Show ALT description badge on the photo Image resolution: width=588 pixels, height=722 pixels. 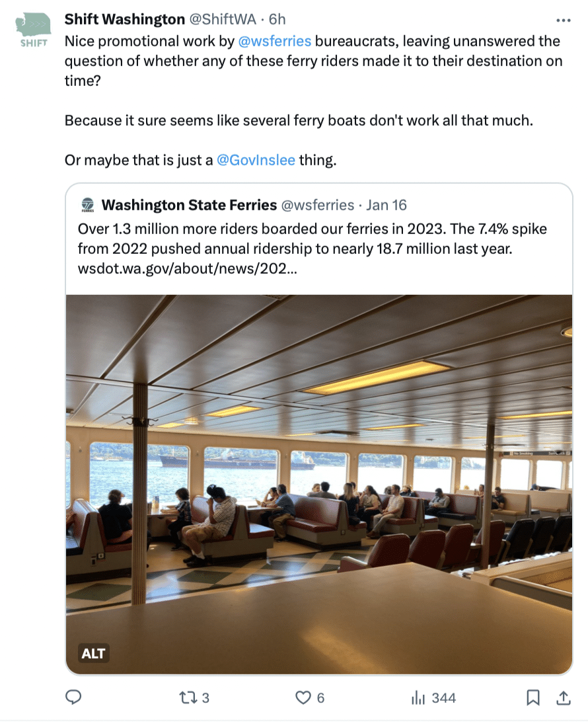(x=93, y=653)
